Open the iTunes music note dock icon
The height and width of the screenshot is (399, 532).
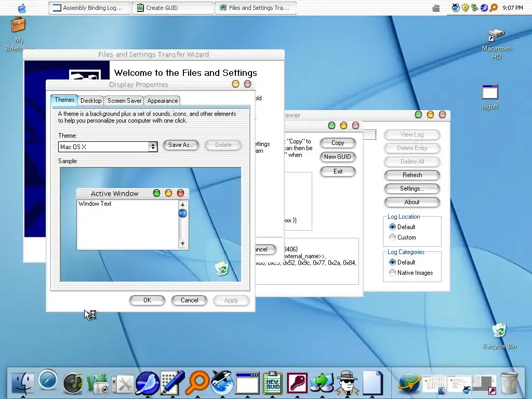73,383
